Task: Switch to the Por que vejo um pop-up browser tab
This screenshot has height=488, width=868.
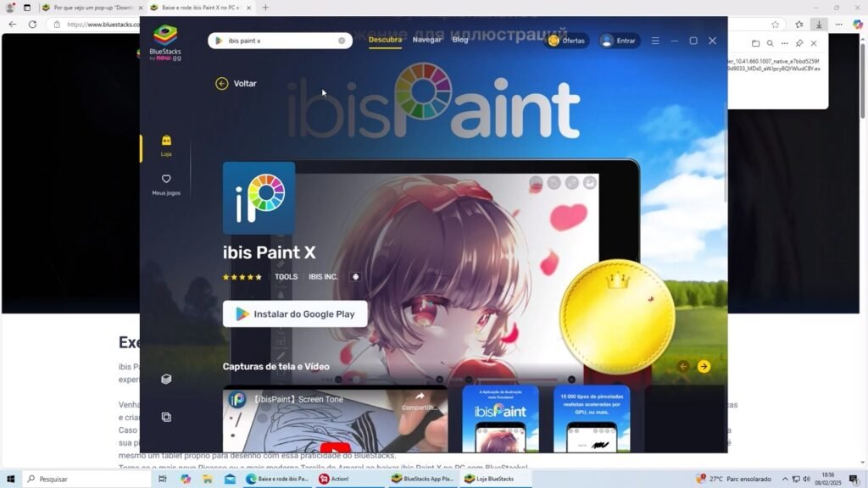Action: coord(92,8)
